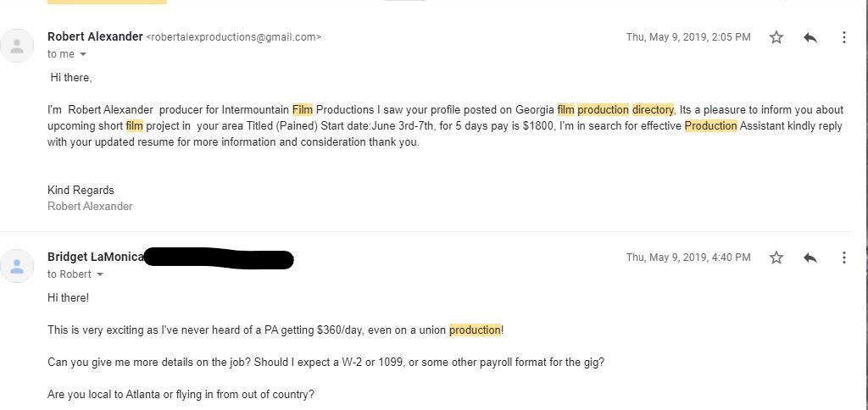Click robertalexproductions@gmail.com email address
Viewport: 868px width, 410px height.
[x=234, y=37]
